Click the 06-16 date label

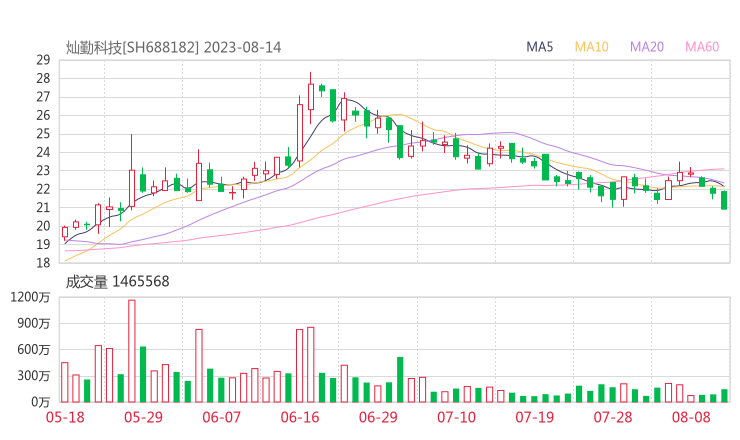coord(300,417)
